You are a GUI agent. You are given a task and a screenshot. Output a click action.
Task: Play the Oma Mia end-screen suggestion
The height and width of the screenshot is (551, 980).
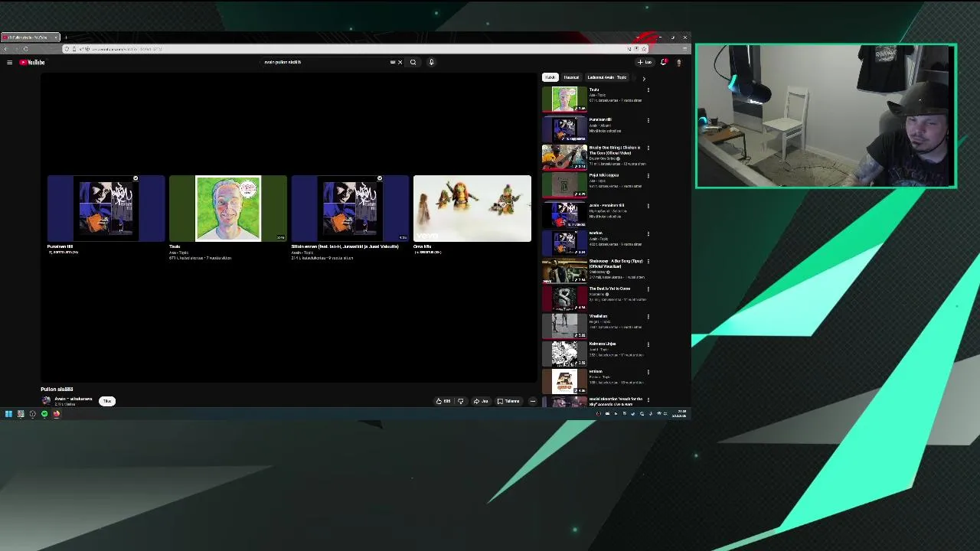tap(472, 208)
